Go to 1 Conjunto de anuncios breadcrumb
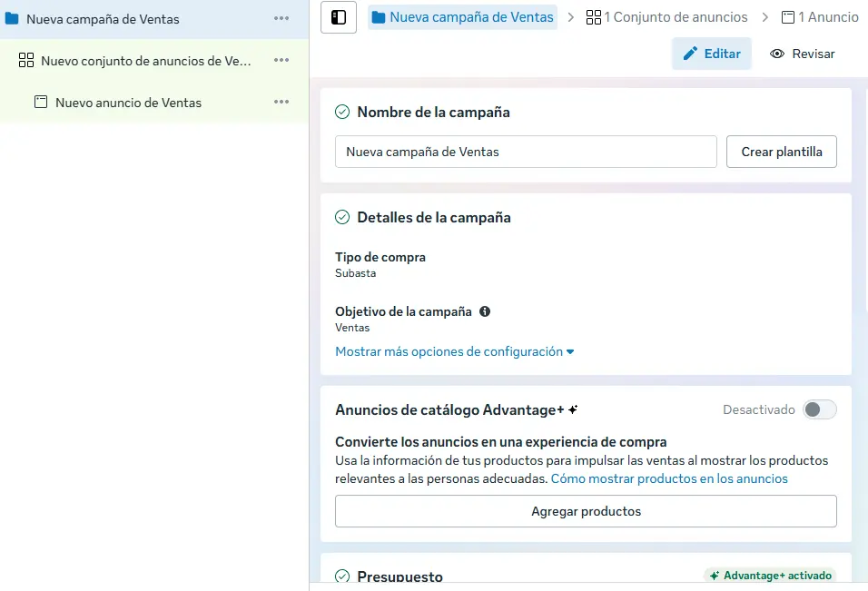868x591 pixels. click(667, 17)
